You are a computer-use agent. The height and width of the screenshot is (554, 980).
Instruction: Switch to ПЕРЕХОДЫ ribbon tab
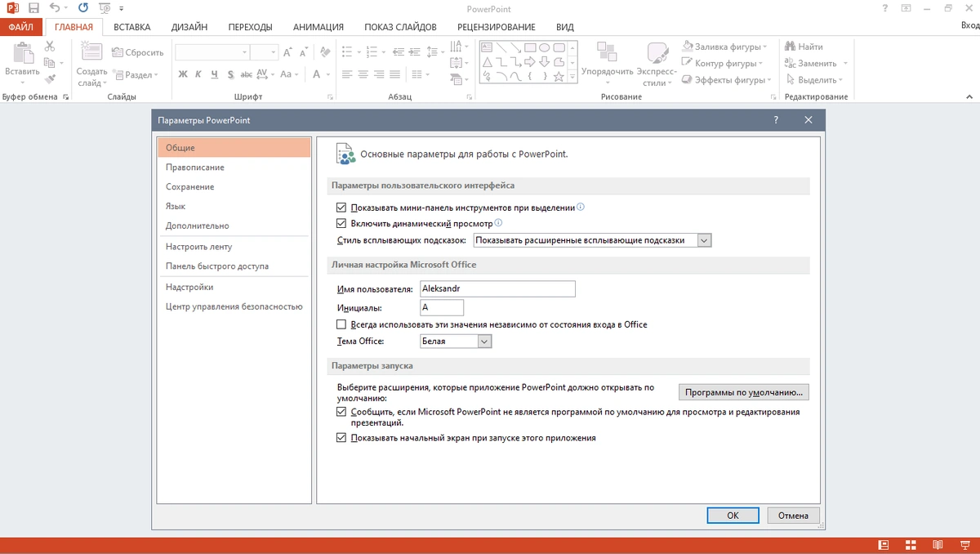click(251, 27)
